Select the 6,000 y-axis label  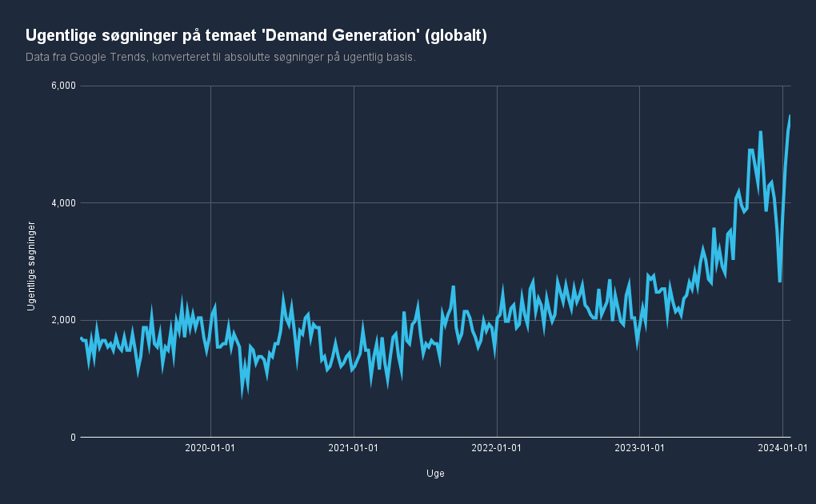point(63,86)
